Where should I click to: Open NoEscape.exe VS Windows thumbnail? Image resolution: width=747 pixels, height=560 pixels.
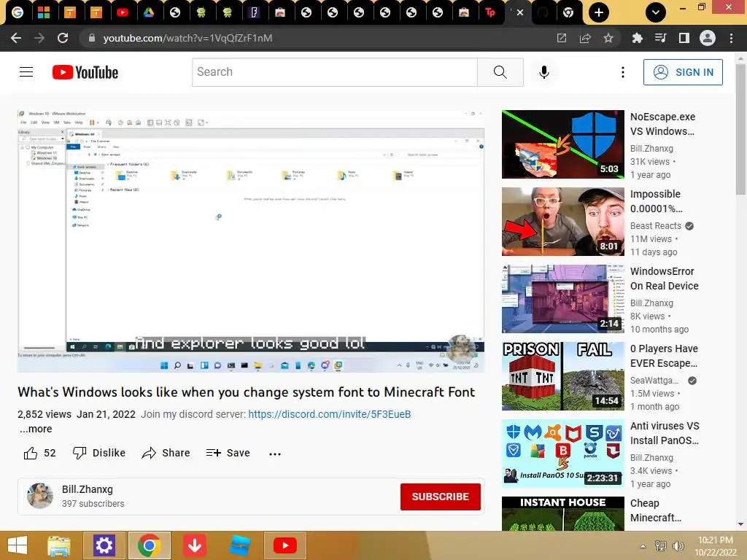pyautogui.click(x=562, y=144)
